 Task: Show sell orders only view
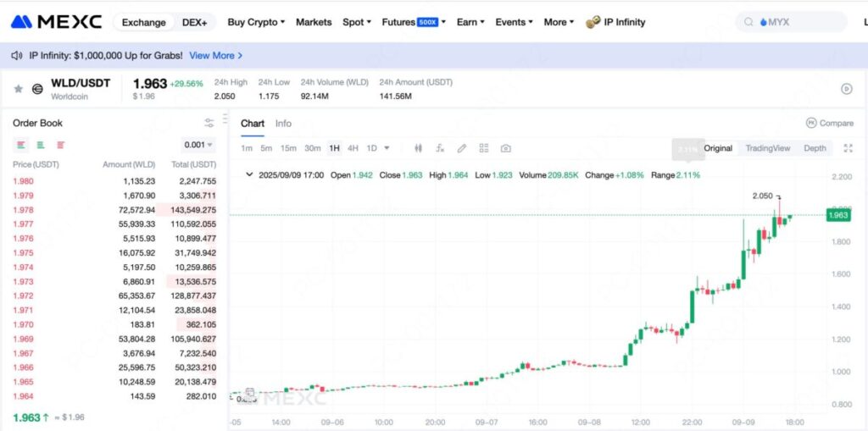coord(60,145)
